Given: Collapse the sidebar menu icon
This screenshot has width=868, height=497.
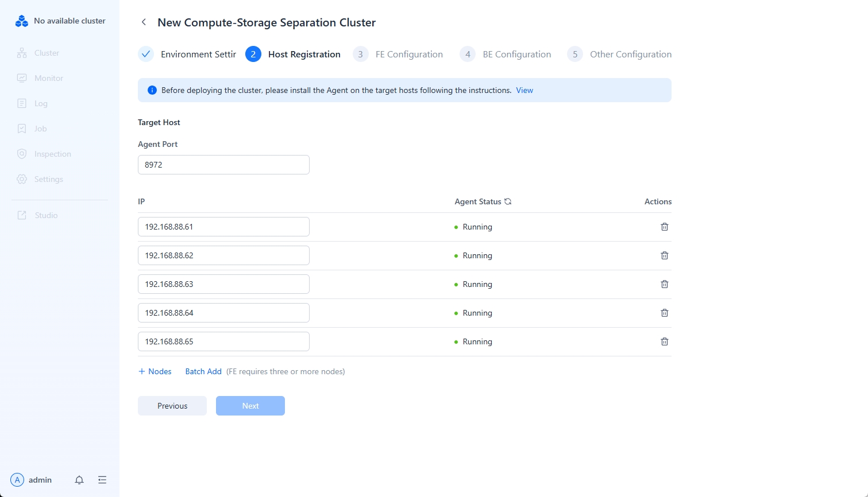Looking at the screenshot, I should pyautogui.click(x=102, y=480).
